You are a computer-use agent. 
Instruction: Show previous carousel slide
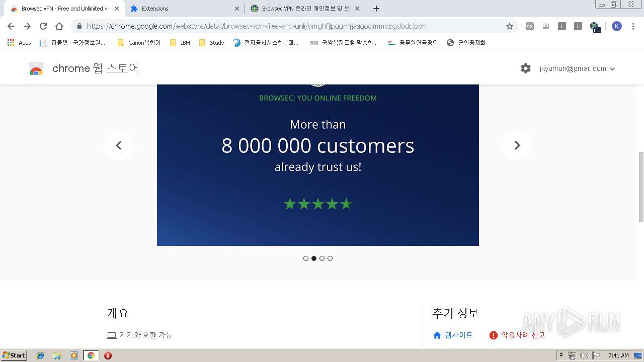[119, 145]
